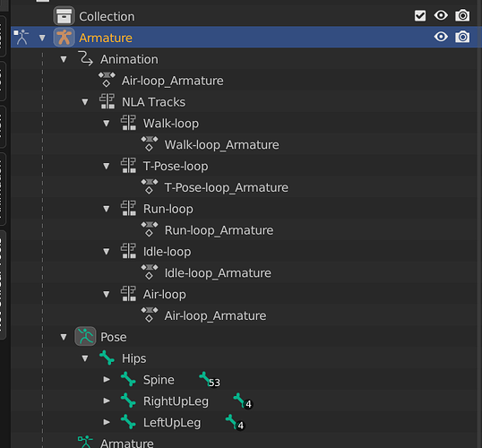Select the Collection row label
This screenshot has height=448, width=482.
(107, 17)
